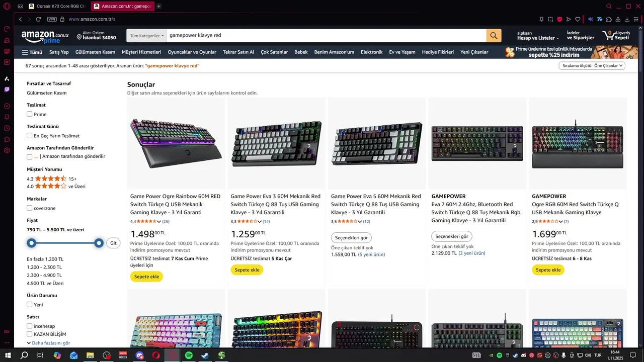Open the Çok Satanlar menu item
This screenshot has width=644, height=362.
tap(274, 52)
